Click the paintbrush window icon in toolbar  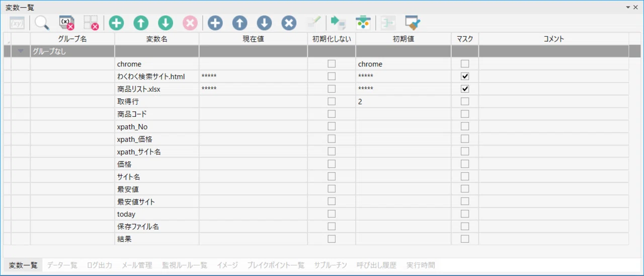(x=413, y=23)
